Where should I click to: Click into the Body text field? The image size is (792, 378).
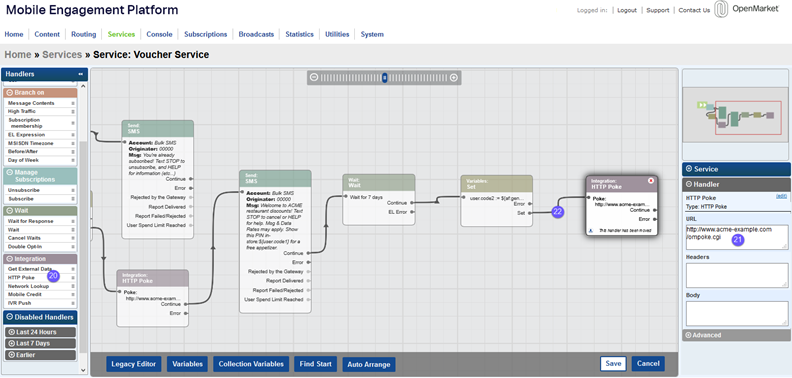tap(737, 313)
